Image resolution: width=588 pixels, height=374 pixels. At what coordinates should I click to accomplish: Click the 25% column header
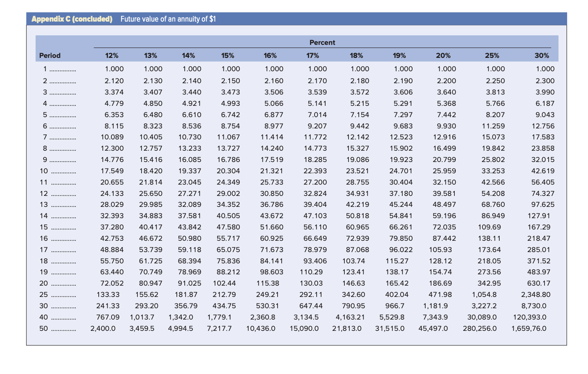point(491,55)
